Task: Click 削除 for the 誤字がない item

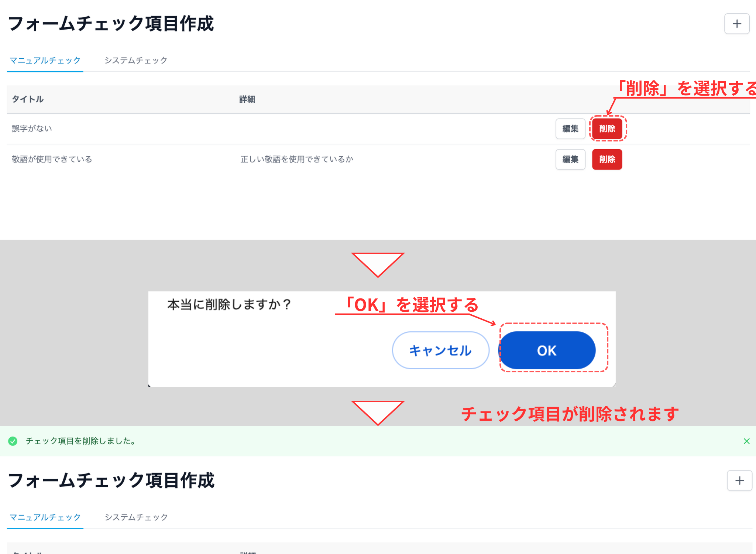Action: point(607,129)
